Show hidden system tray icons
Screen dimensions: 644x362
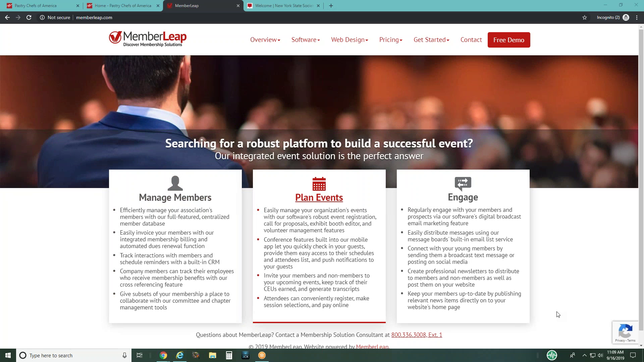[584, 355]
